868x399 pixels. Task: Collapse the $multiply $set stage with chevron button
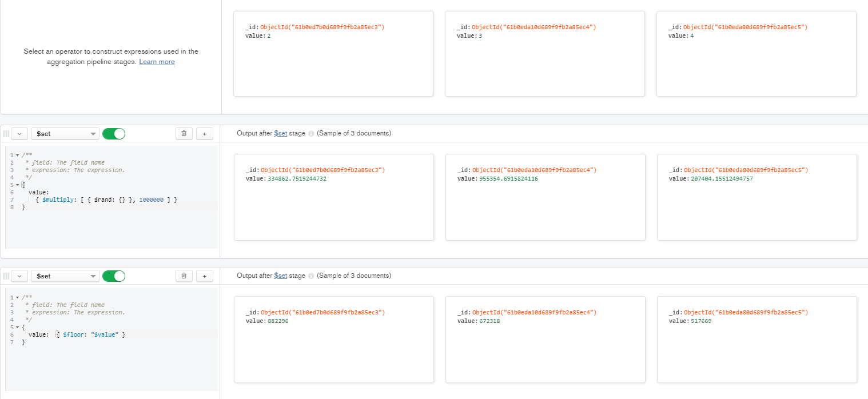coord(19,134)
